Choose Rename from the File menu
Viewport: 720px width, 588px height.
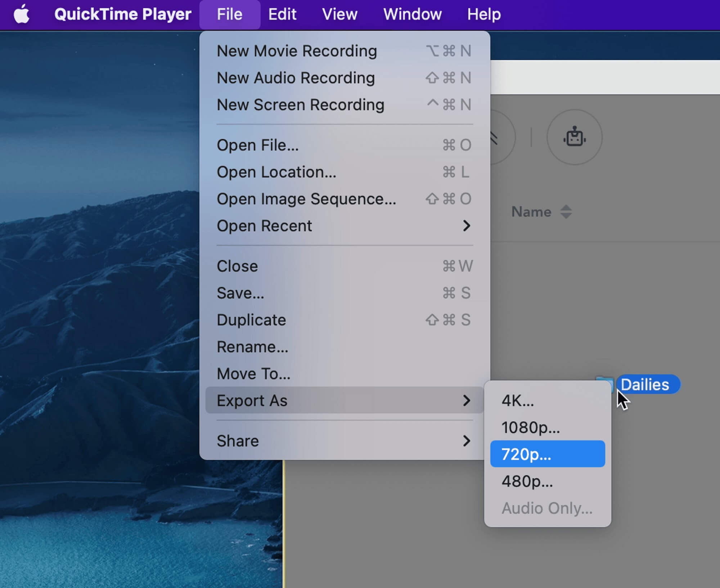click(253, 346)
